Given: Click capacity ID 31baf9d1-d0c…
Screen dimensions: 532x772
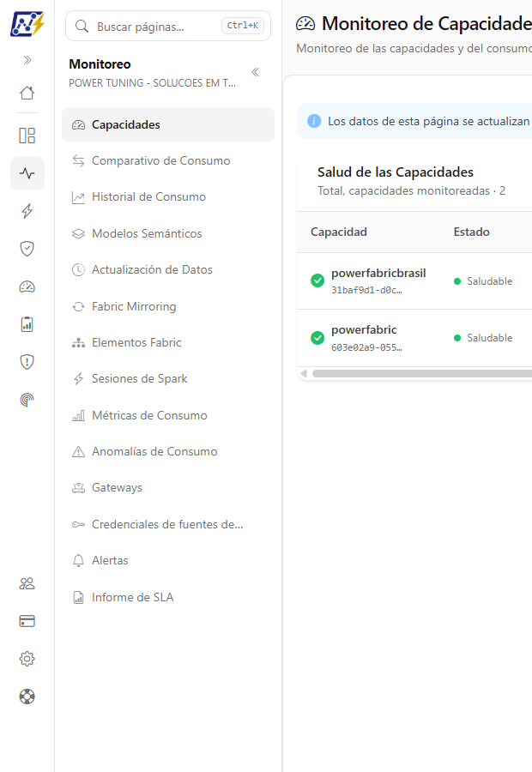Looking at the screenshot, I should 366,290.
